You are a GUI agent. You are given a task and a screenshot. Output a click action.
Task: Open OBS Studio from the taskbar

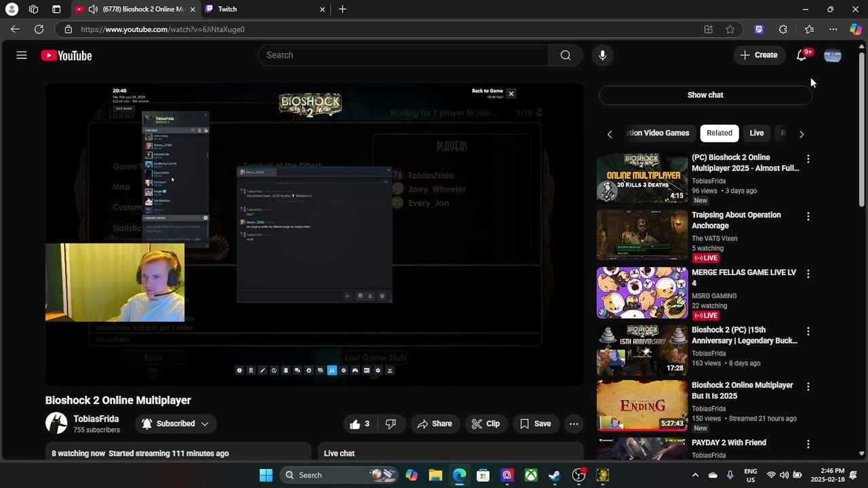(578, 475)
